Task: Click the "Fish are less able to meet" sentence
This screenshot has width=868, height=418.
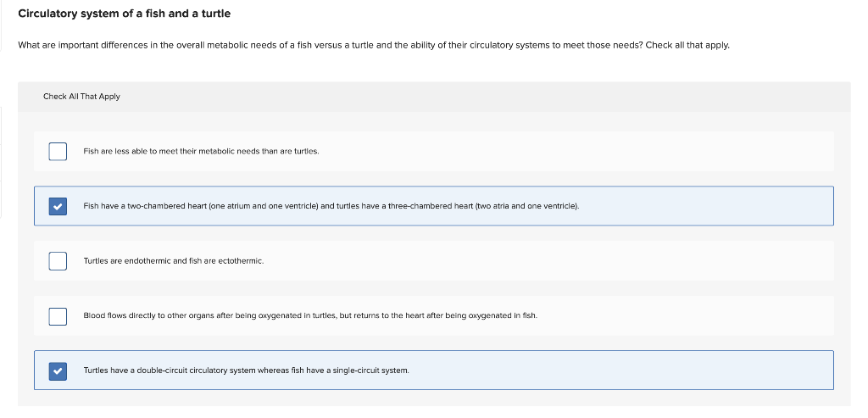Action: pyautogui.click(x=201, y=152)
